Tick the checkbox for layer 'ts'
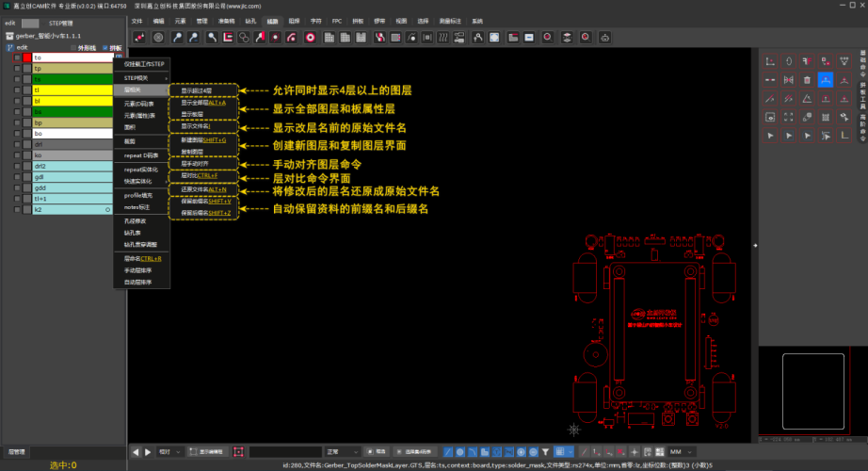 pos(17,79)
